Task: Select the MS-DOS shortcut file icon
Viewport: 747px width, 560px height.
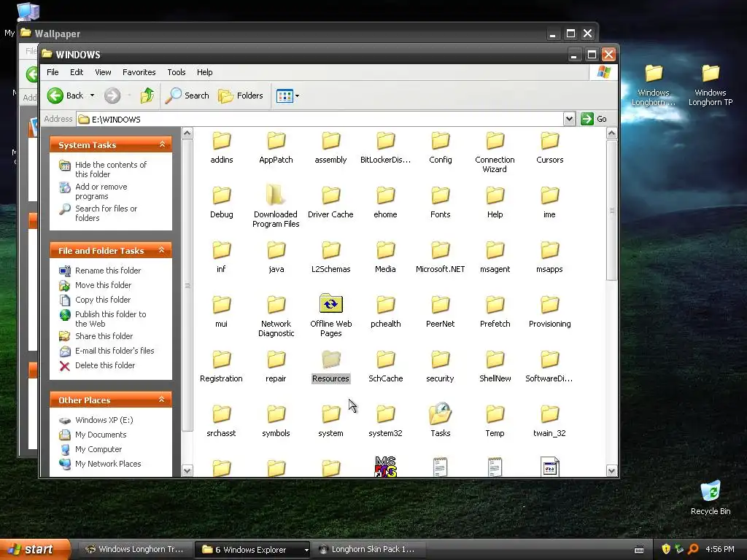Action: 385,467
